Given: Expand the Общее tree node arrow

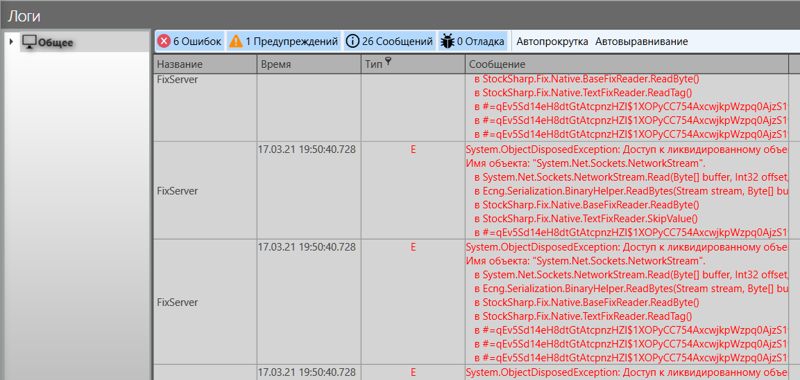Looking at the screenshot, I should (11, 42).
